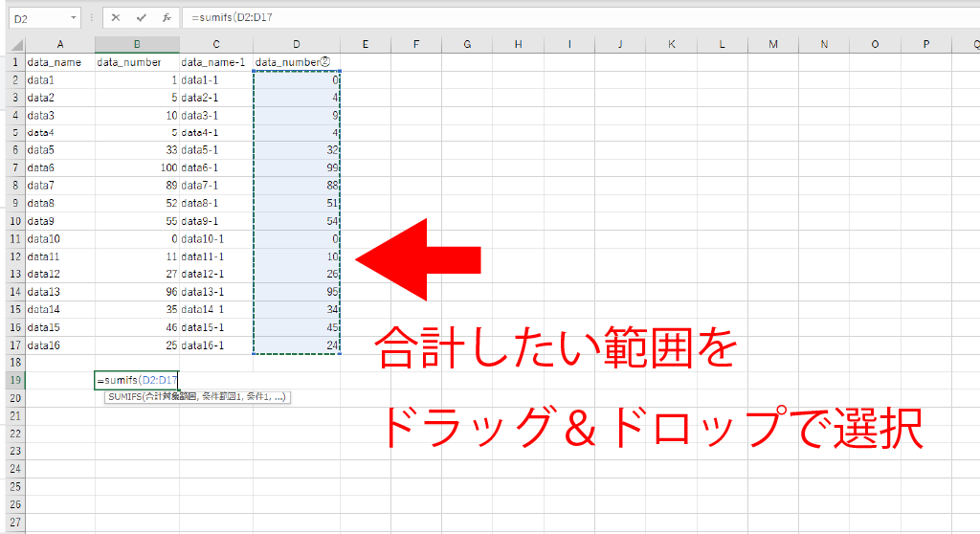Select column A header

tap(59, 45)
